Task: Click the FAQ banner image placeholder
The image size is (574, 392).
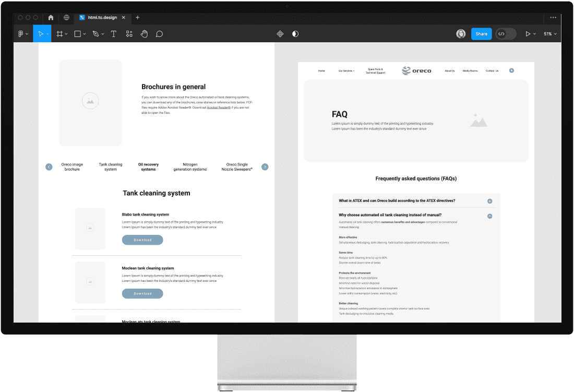Action: (479, 121)
